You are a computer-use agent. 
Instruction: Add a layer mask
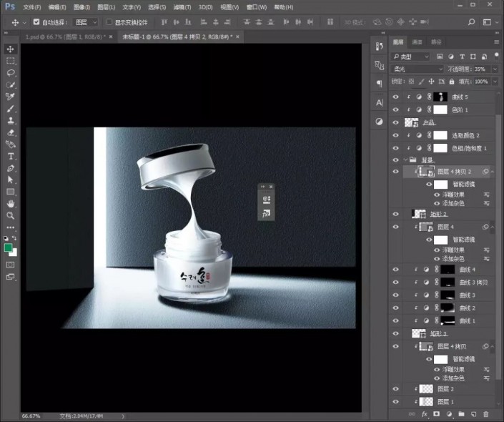click(436, 414)
